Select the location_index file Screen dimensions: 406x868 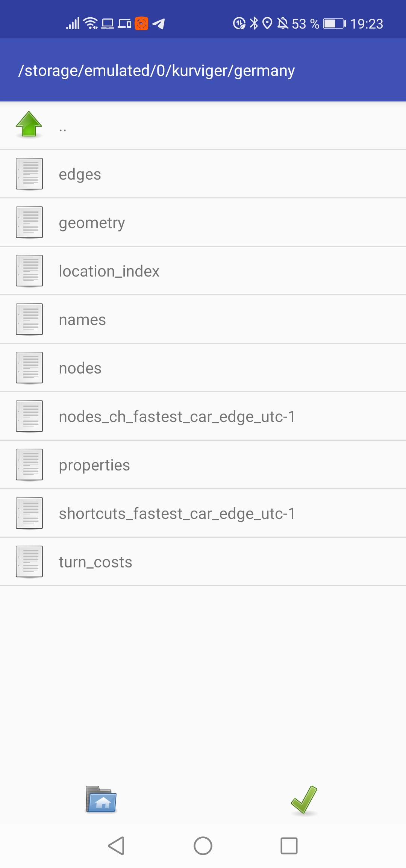pyautogui.click(x=203, y=271)
